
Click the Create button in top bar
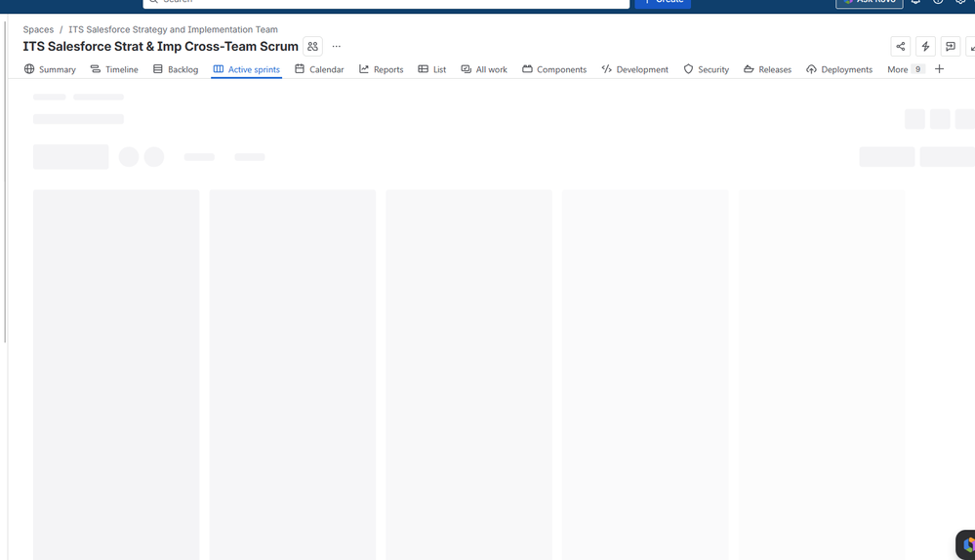[663, 3]
